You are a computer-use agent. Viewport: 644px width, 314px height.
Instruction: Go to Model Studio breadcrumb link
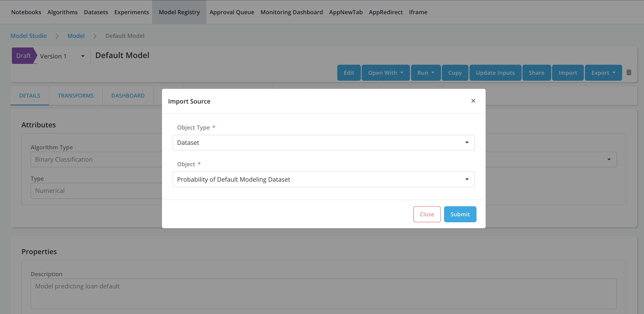(x=28, y=36)
